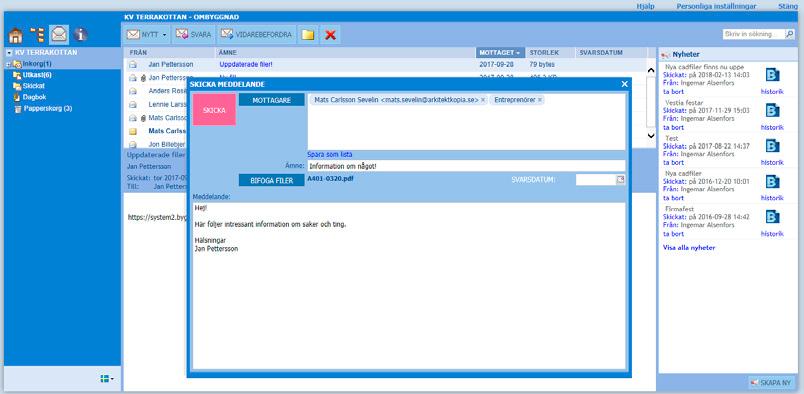The width and height of the screenshot is (804, 394).
Task: Open B icon for Vestia festar news
Action: click(x=772, y=111)
